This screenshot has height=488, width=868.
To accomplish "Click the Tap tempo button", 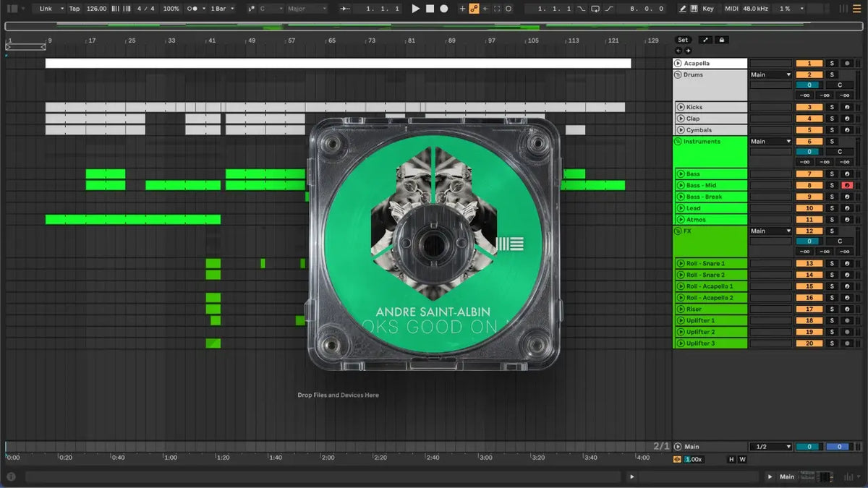I will (x=75, y=9).
